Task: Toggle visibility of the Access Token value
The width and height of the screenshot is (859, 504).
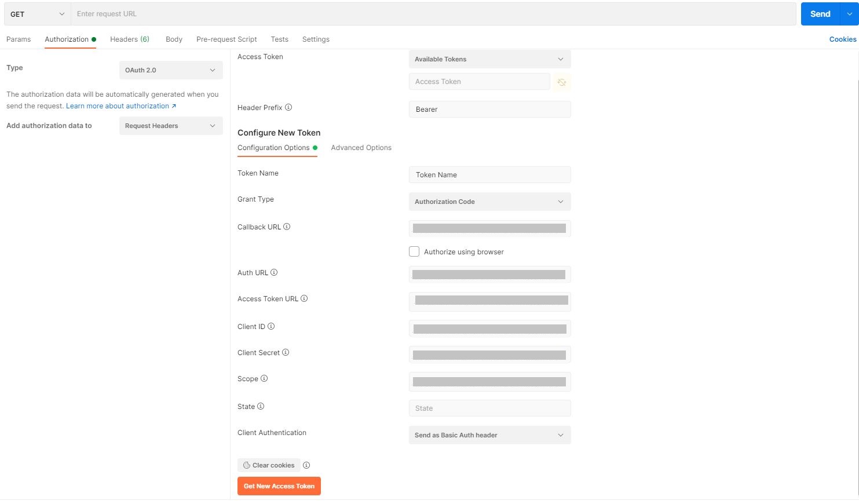Action: (561, 82)
